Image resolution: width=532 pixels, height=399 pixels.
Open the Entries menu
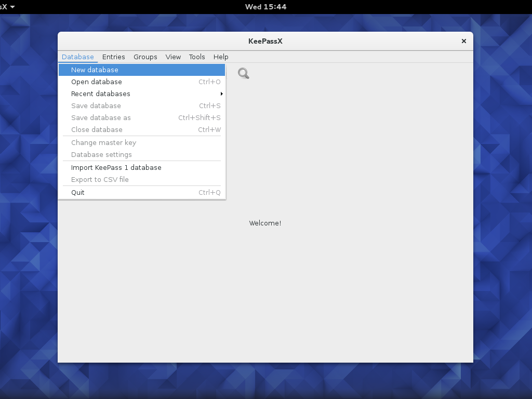[x=114, y=57]
